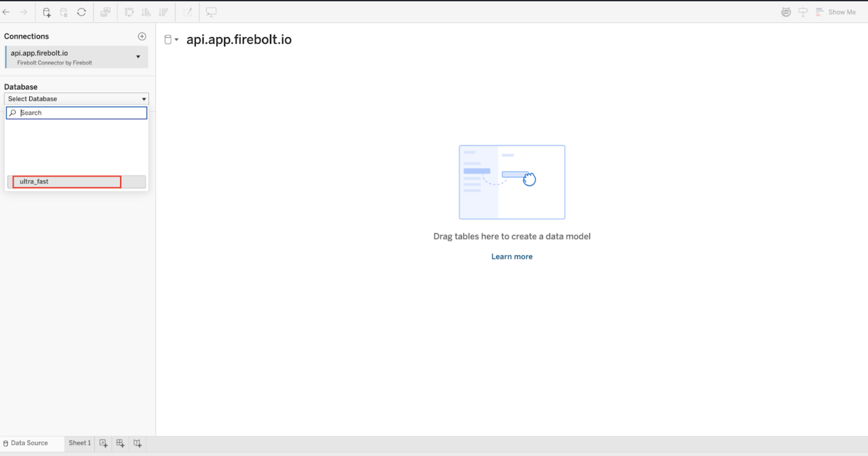
Task: Click the api.app.firebolt.io data source title
Action: click(239, 40)
